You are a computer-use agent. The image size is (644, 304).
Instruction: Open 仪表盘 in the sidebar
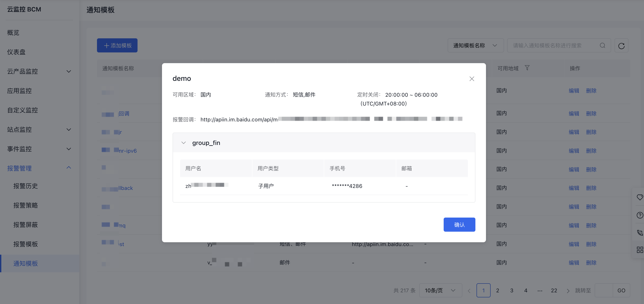(16, 52)
